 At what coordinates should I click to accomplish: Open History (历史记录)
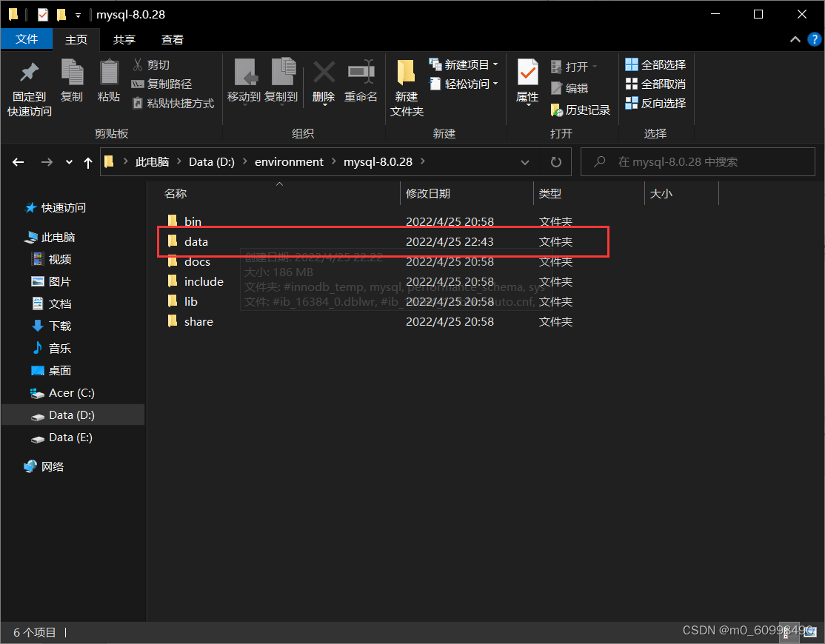[x=581, y=110]
